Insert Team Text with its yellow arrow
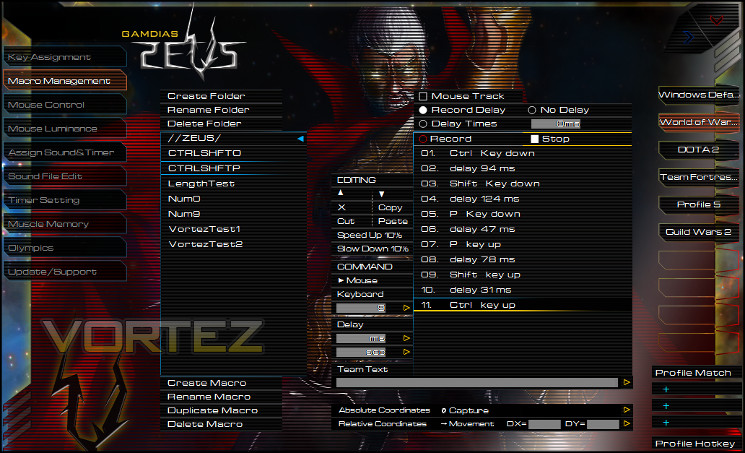The height and width of the screenshot is (453, 745). tap(627, 382)
